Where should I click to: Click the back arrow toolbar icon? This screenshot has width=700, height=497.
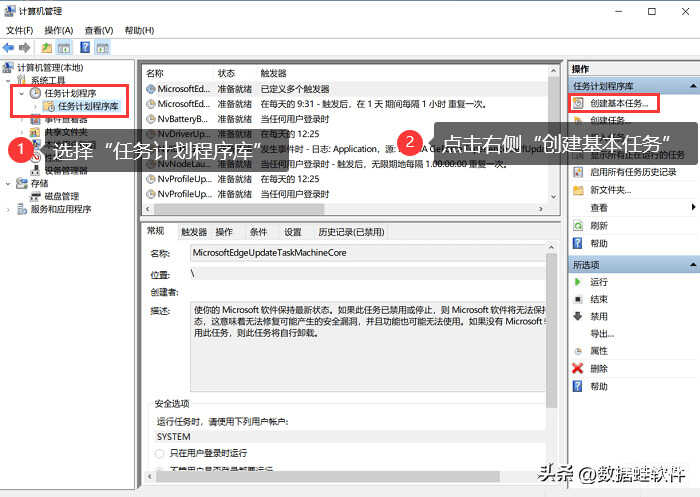pos(8,47)
